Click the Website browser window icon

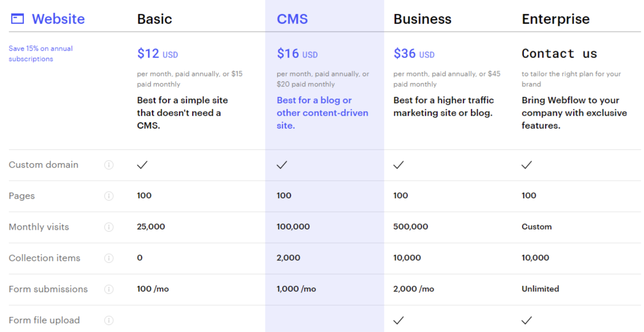18,19
